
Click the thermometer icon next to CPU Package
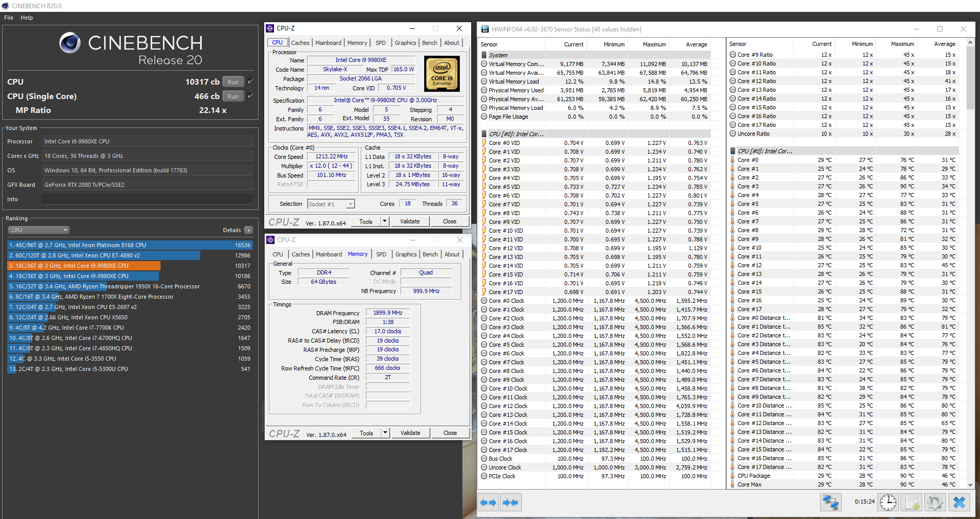pos(732,476)
